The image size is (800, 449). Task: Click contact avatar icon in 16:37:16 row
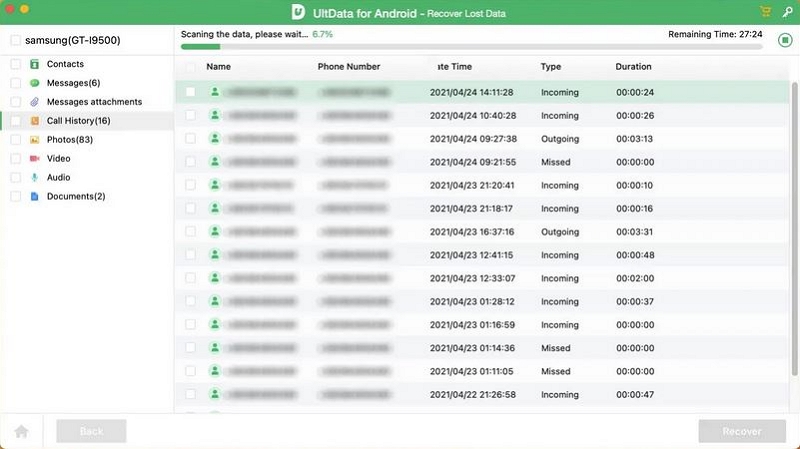click(x=215, y=232)
